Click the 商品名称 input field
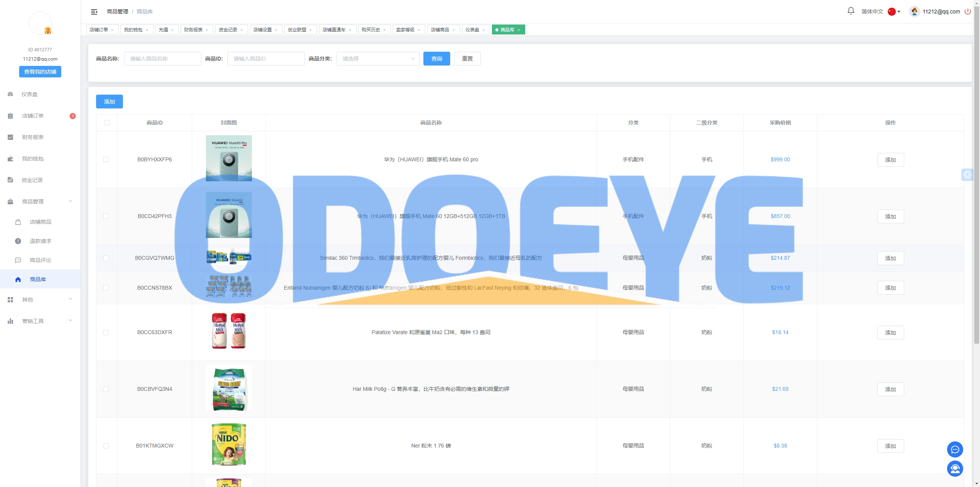Viewport: 980px width, 487px height. coord(163,59)
